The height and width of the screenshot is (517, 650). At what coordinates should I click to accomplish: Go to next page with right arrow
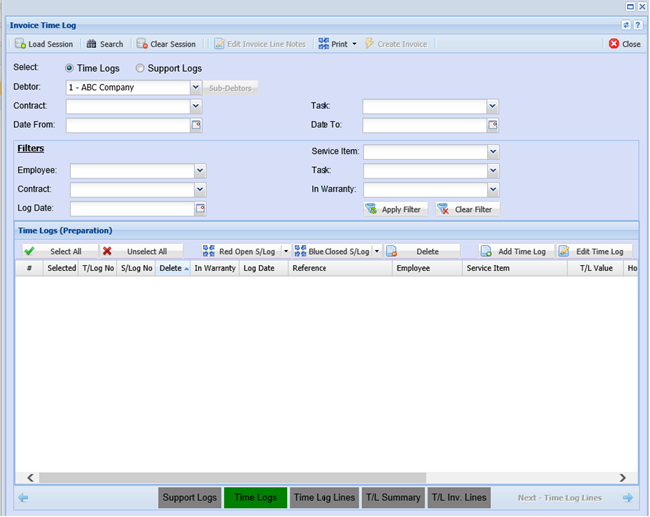click(627, 497)
